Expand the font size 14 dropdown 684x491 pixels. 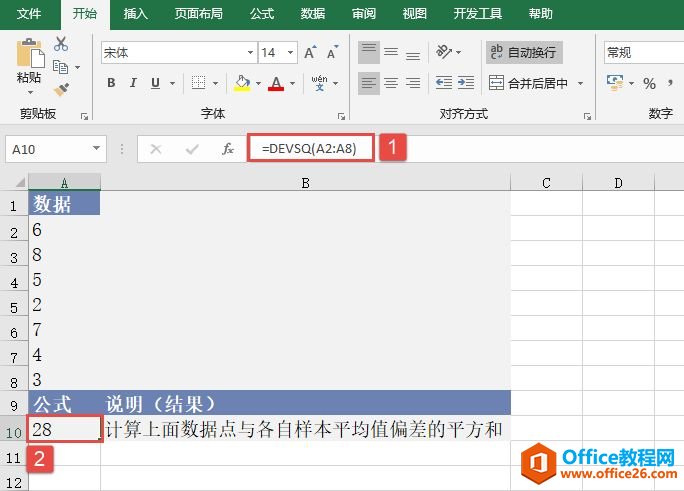(291, 53)
